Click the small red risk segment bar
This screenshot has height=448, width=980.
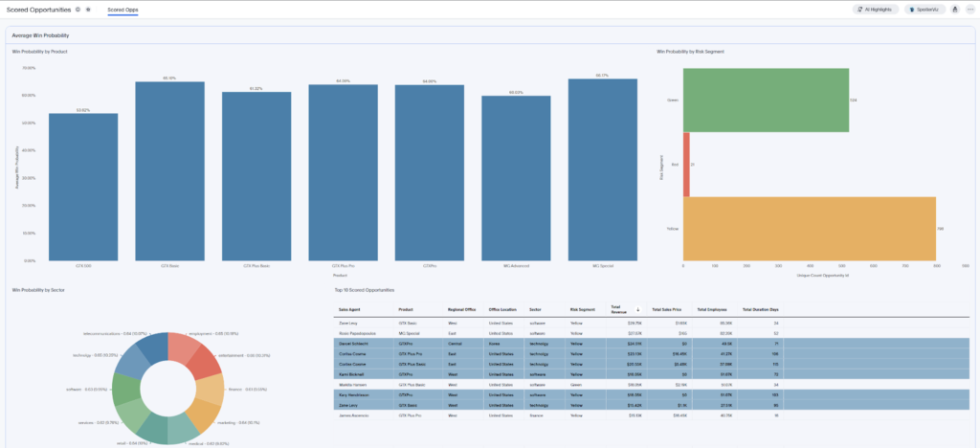(684, 165)
